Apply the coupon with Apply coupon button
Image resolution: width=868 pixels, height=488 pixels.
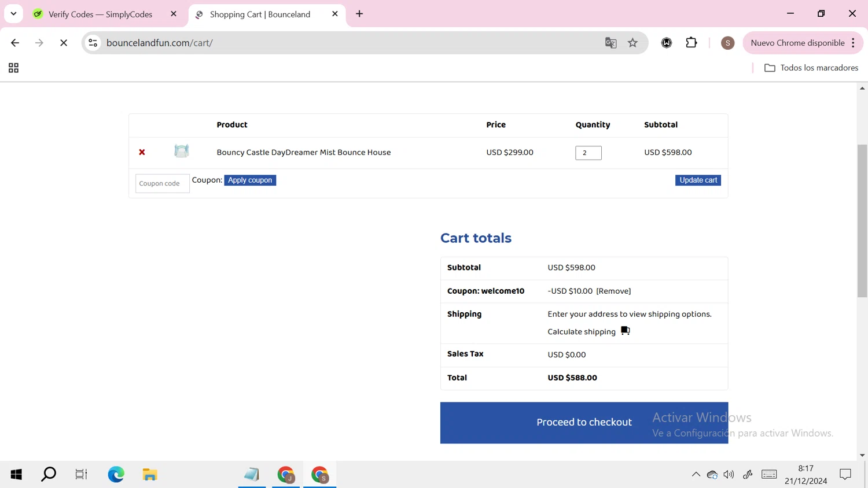point(250,180)
